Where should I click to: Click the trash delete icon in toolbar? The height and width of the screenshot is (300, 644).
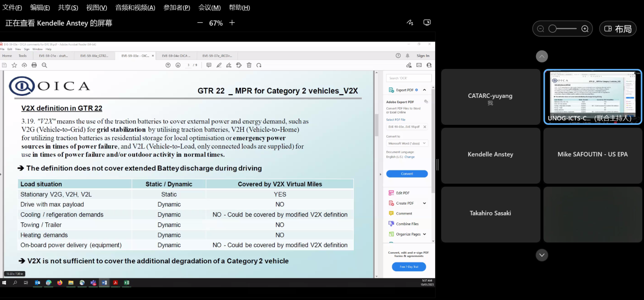point(249,65)
